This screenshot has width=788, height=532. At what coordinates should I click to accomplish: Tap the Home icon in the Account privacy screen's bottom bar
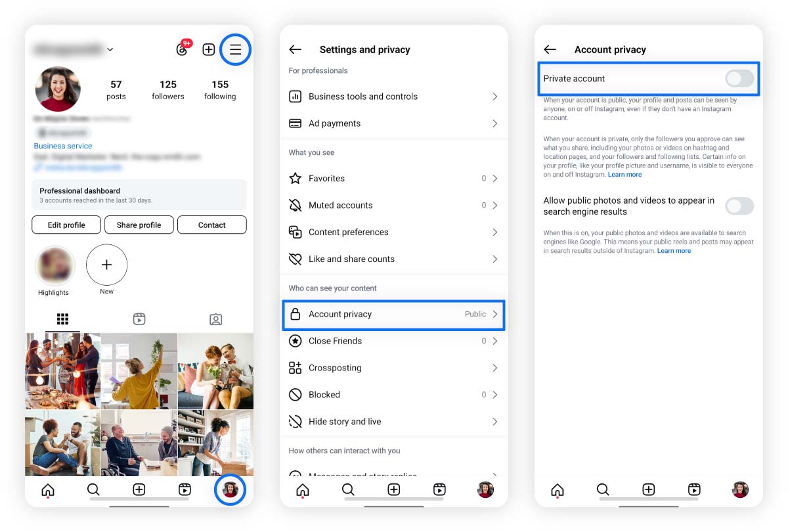(x=558, y=489)
